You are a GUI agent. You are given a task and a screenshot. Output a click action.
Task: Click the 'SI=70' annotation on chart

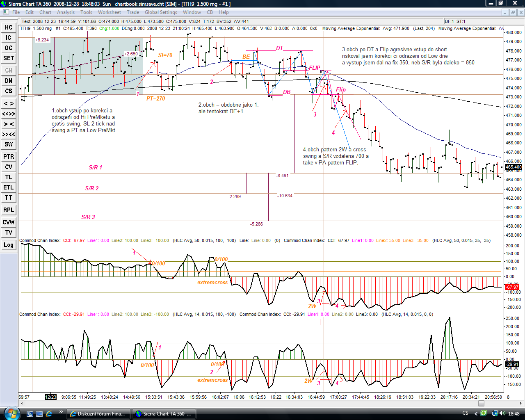tap(165, 55)
